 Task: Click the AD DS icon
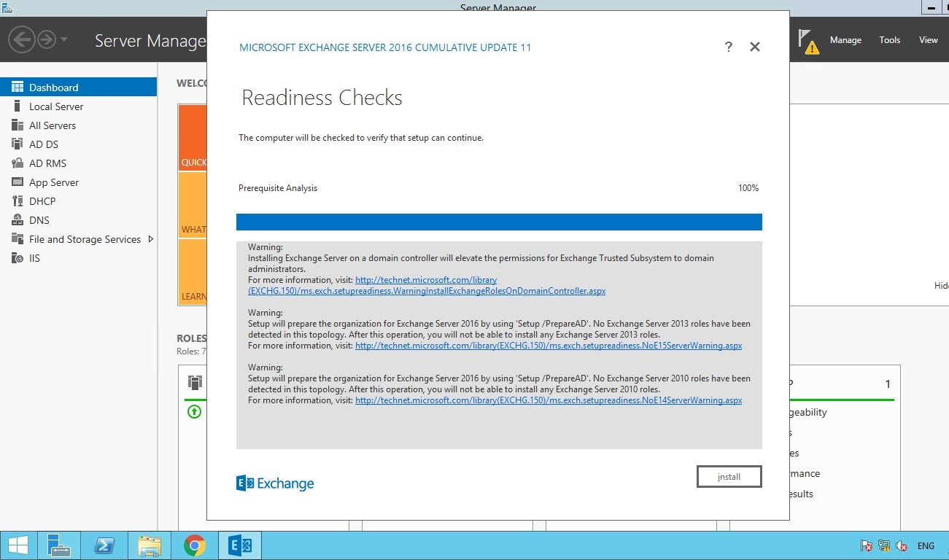click(17, 144)
